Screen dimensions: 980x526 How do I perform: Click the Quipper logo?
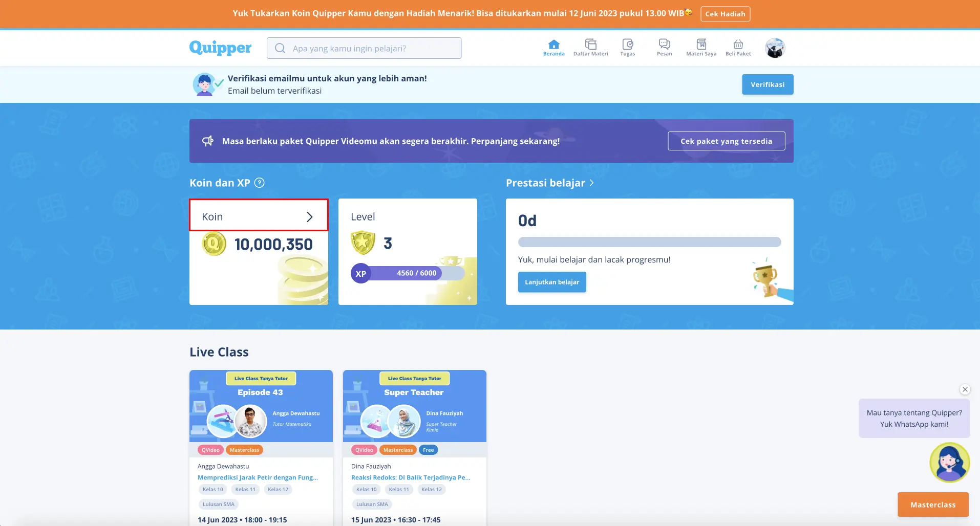220,48
